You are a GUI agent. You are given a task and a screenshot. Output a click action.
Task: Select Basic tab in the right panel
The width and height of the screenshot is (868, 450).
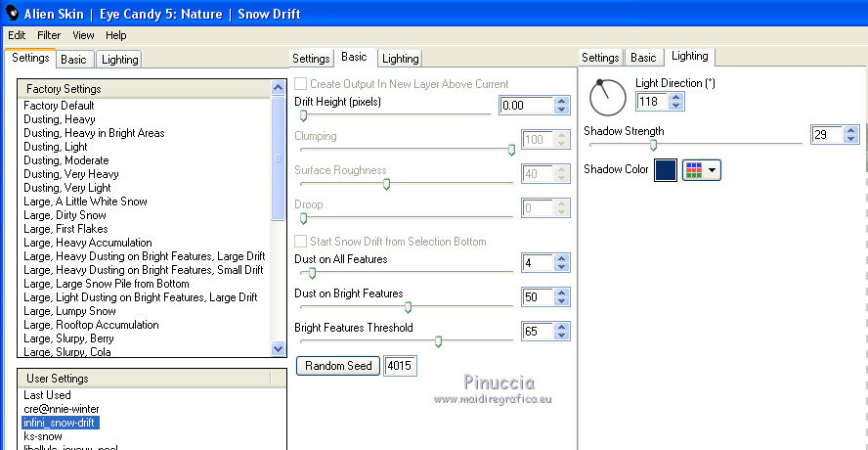tap(643, 58)
